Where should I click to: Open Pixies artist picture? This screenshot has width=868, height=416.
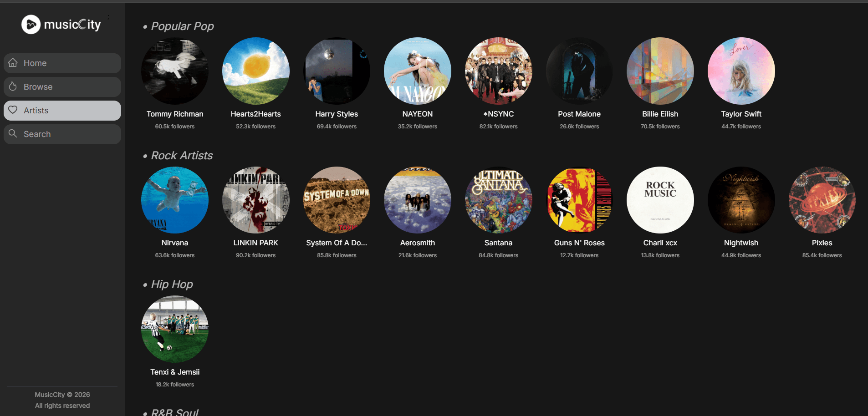(822, 200)
